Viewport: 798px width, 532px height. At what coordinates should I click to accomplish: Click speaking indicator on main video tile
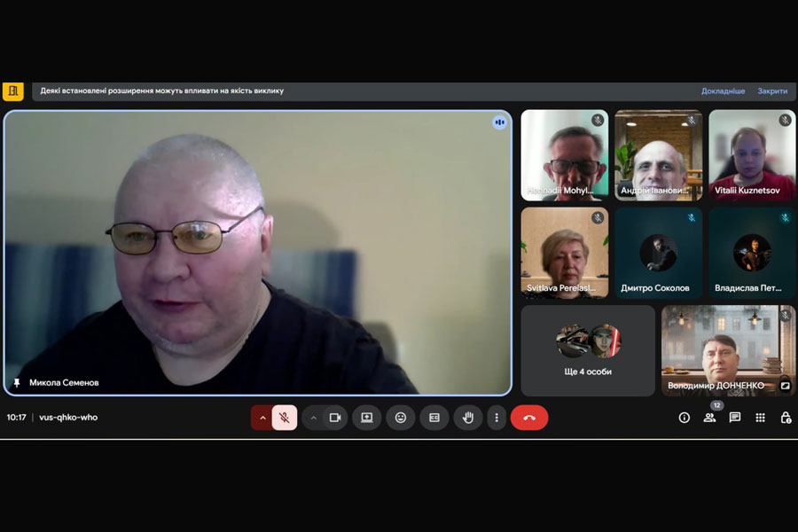(x=499, y=122)
